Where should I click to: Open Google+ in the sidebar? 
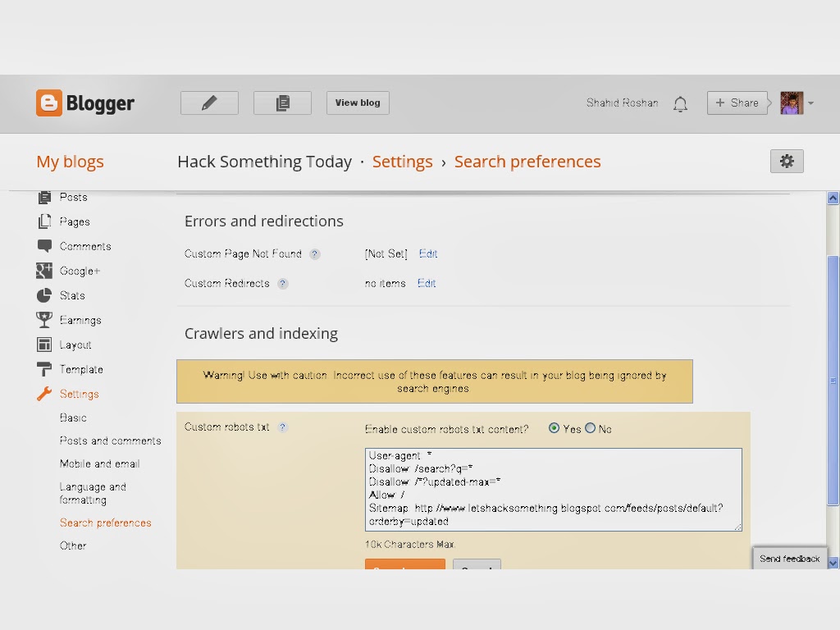[80, 271]
